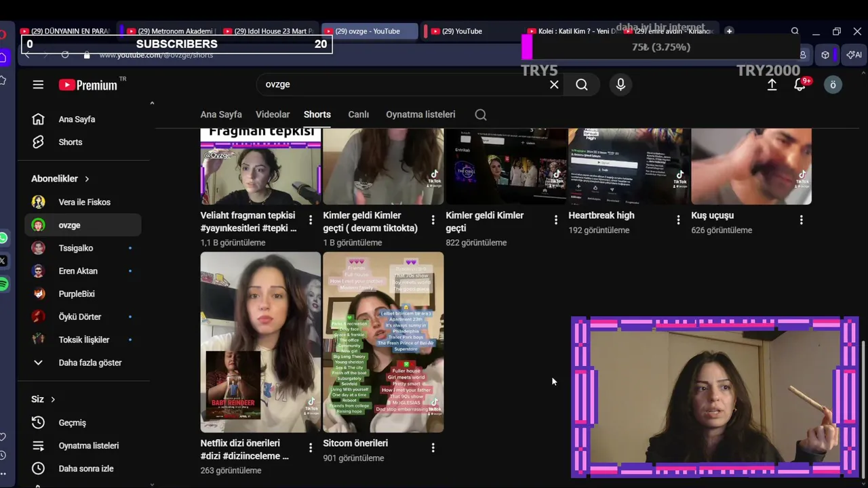Open Geçmiş history page
Viewport: 868px width, 488px height.
click(x=83, y=423)
